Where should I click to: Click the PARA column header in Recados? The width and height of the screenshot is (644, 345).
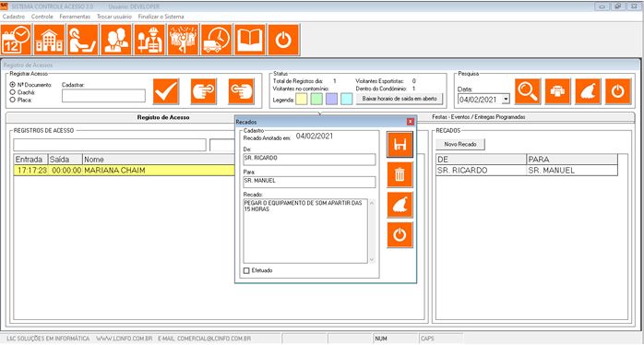click(x=572, y=160)
